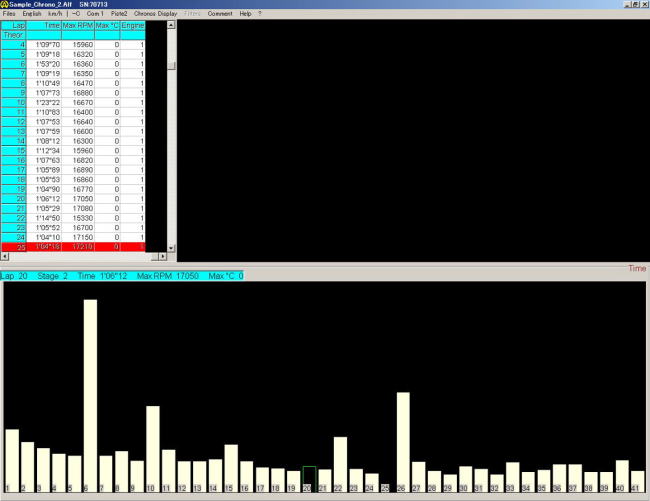
Task: Open the Help menu
Action: 245,14
